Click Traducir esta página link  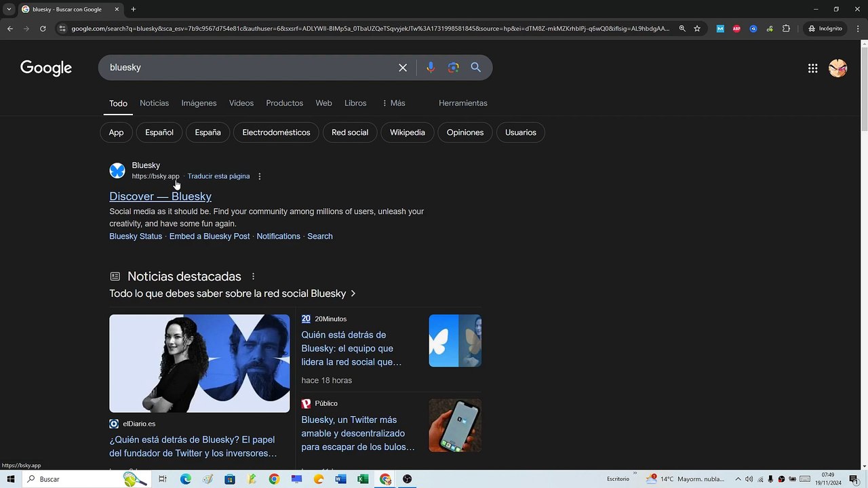(218, 176)
